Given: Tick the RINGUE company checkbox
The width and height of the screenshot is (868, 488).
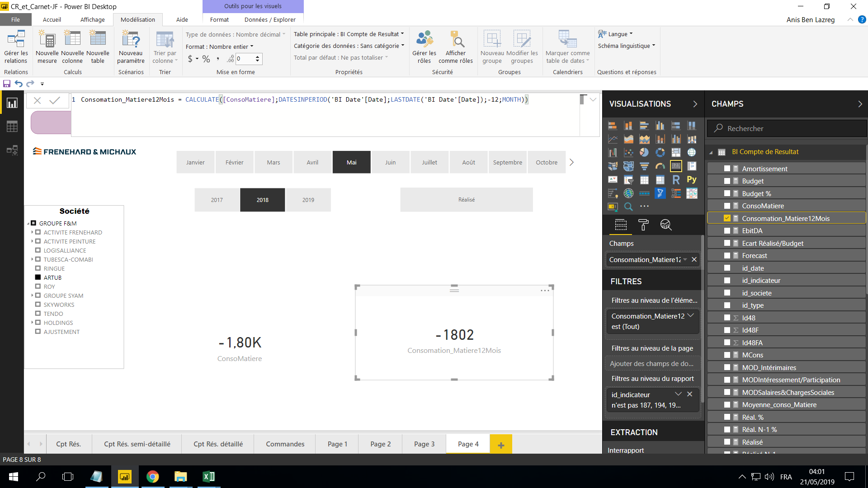Looking at the screenshot, I should coord(38,268).
